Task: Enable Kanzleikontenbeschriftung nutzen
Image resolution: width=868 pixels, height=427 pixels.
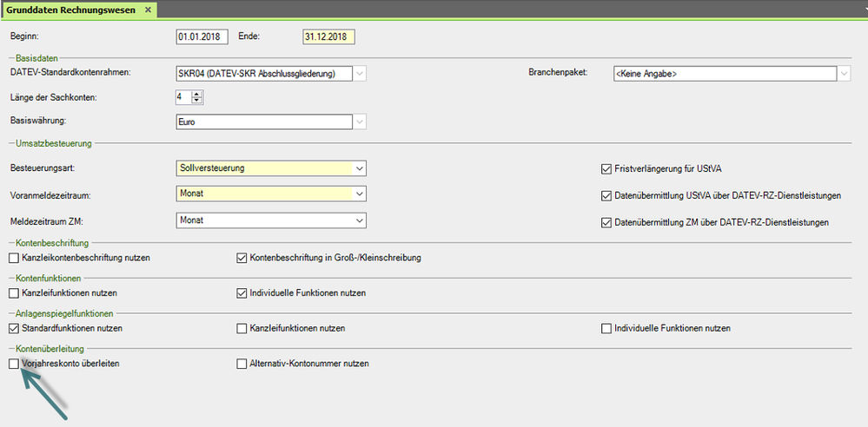Action: tap(14, 258)
